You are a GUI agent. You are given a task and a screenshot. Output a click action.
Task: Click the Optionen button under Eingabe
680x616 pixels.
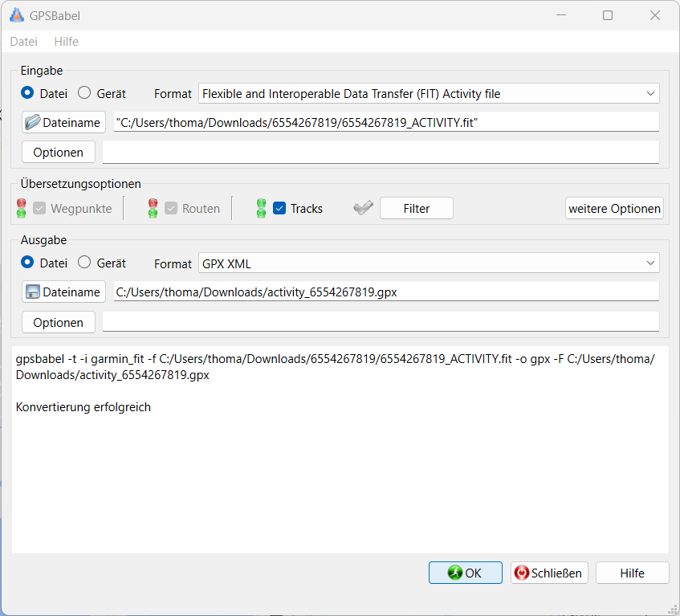pyautogui.click(x=58, y=153)
